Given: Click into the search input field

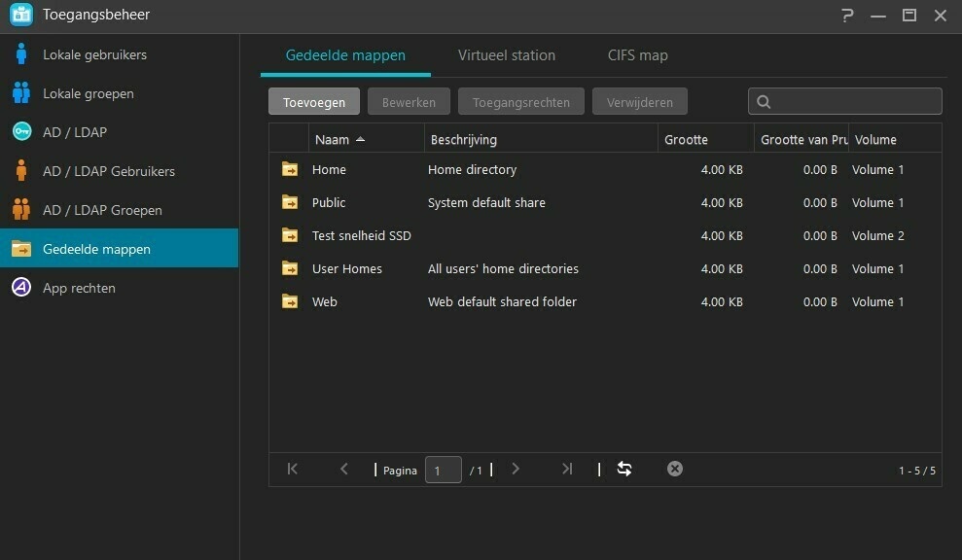Looking at the screenshot, I should click(x=845, y=101).
